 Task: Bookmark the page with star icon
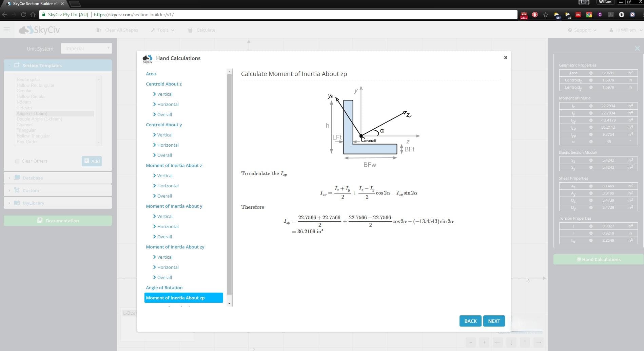pyautogui.click(x=545, y=15)
